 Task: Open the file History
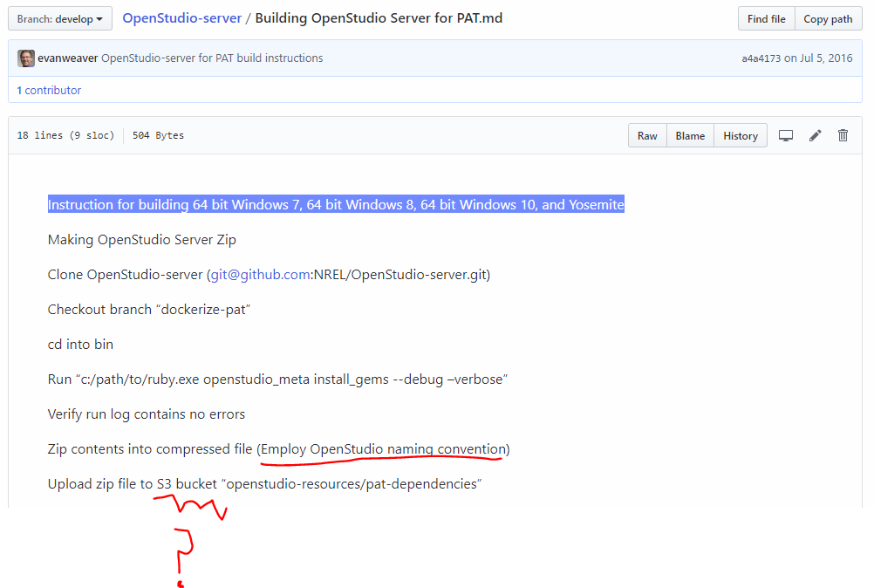pos(741,135)
